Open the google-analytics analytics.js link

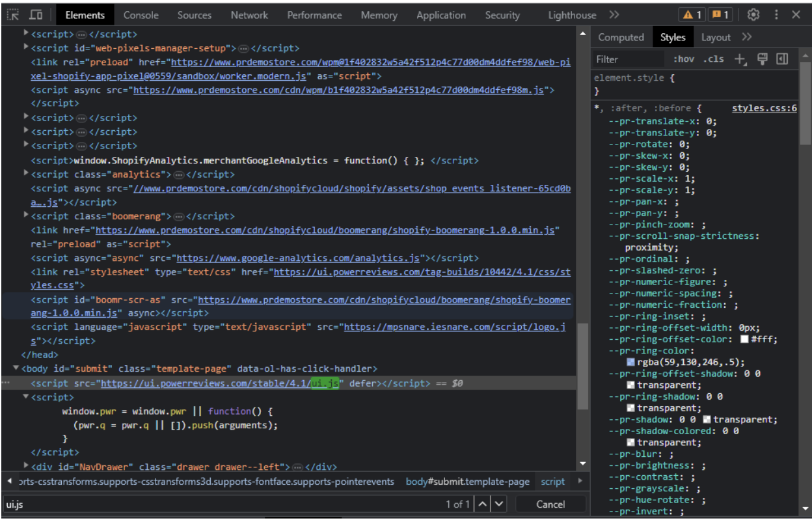pyautogui.click(x=299, y=258)
